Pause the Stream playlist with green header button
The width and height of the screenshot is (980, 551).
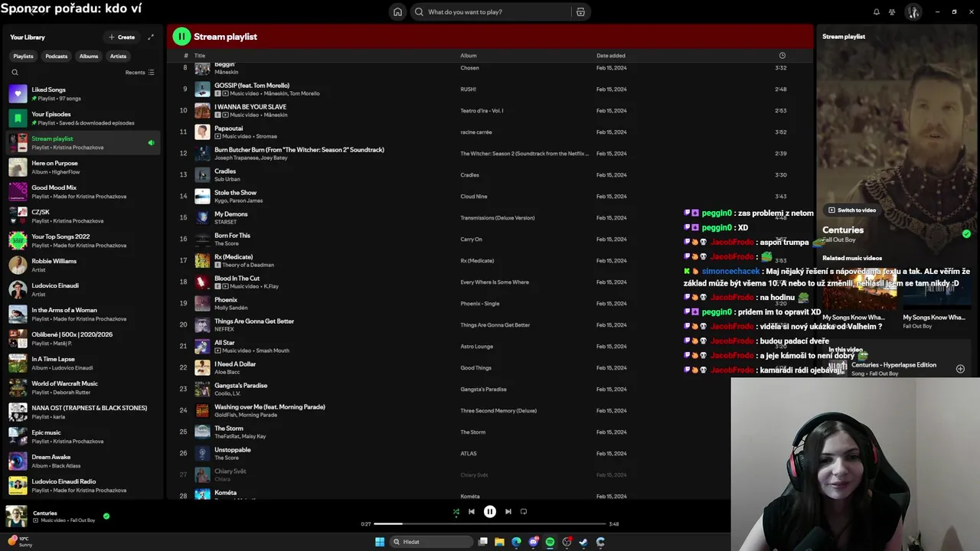(x=181, y=36)
